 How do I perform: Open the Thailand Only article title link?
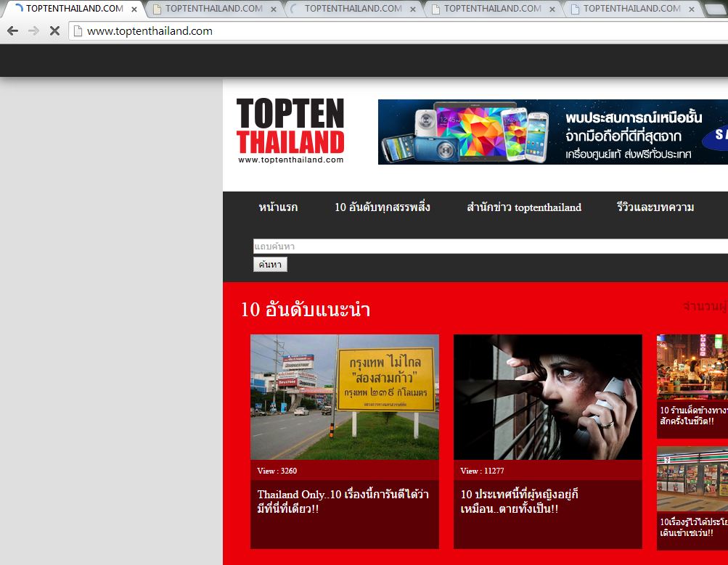[343, 501]
